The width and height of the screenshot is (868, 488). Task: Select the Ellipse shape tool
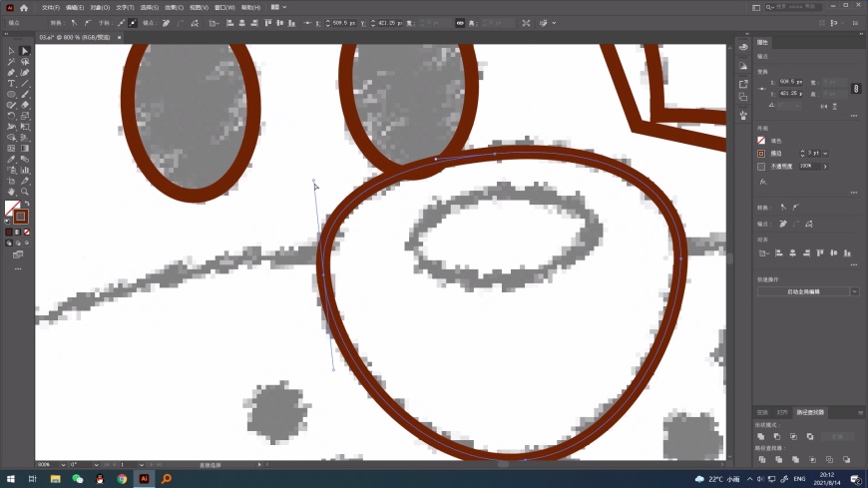click(11, 94)
